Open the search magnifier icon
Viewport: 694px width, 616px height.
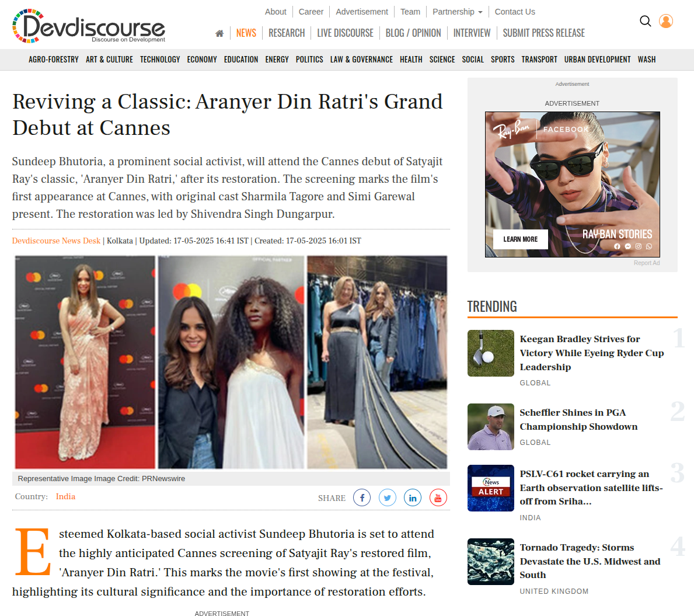645,21
